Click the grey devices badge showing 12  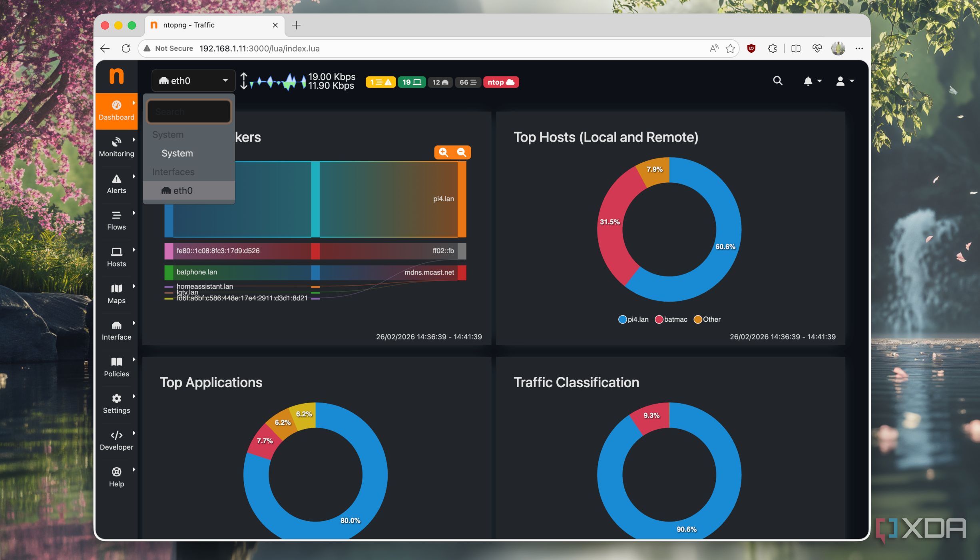coord(440,82)
